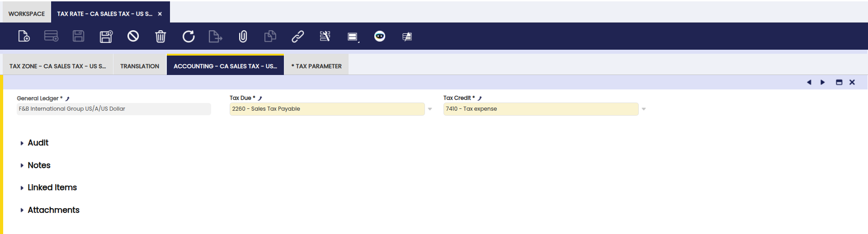Open attachments via the paperclip icon
Image resolution: width=868 pixels, height=234 pixels.
[243, 36]
